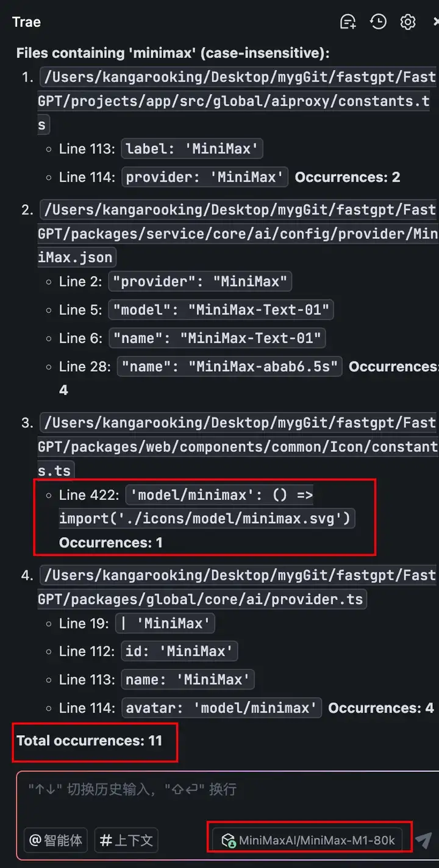
Task: Open the aiproxy/constants.ts file path
Action: click(237, 101)
